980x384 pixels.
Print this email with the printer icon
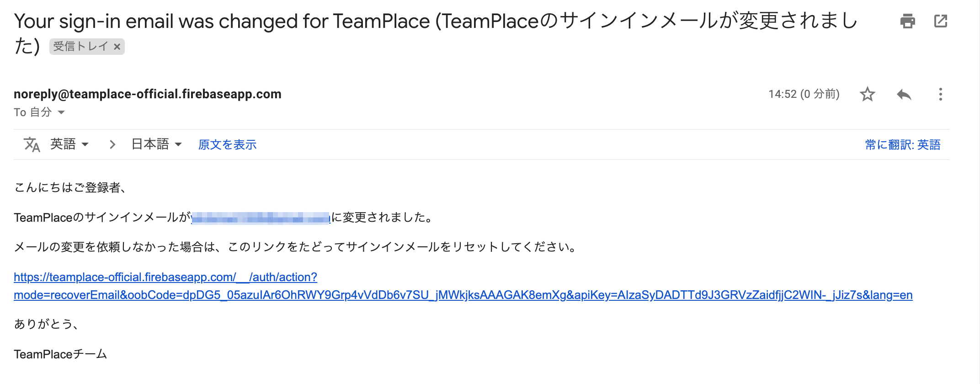pyautogui.click(x=907, y=21)
